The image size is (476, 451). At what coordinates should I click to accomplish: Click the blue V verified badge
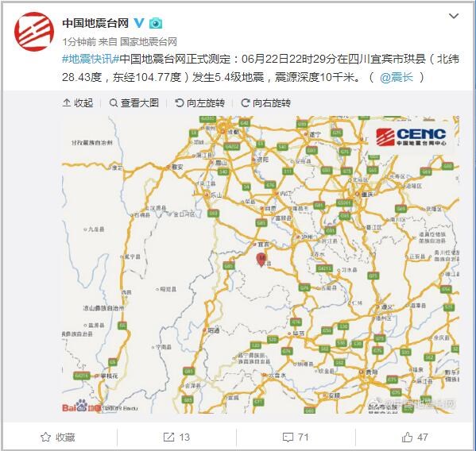pos(139,23)
